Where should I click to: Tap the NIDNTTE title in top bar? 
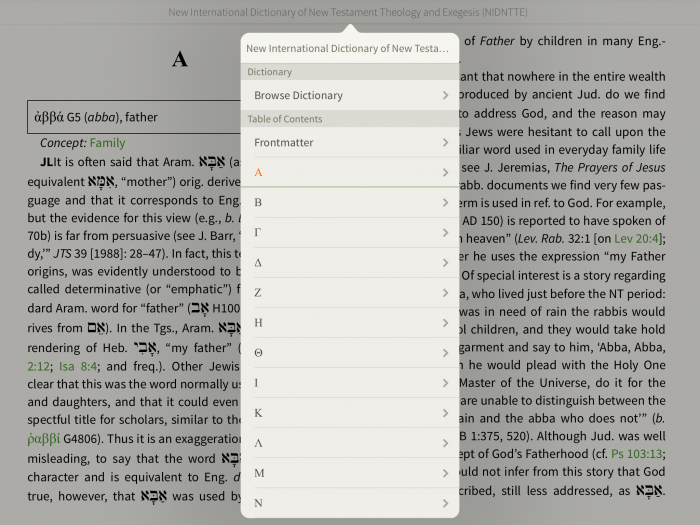pos(348,12)
